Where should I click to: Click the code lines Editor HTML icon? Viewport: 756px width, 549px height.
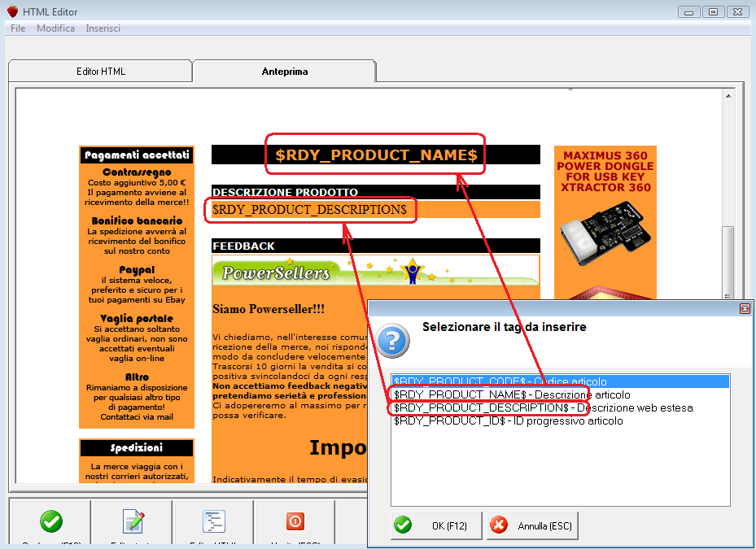[x=214, y=521]
